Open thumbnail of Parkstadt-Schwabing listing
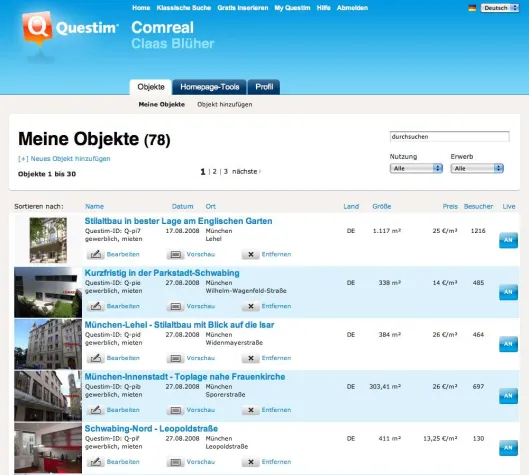 pyautogui.click(x=48, y=292)
